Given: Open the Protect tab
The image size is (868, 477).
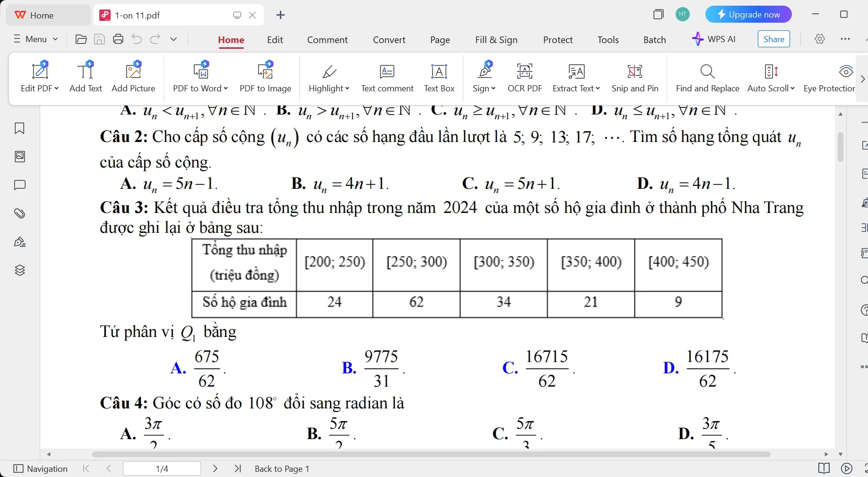Looking at the screenshot, I should point(558,40).
